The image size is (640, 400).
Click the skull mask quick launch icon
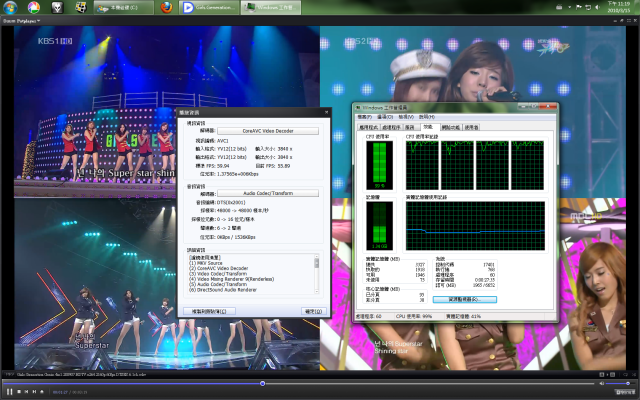(58, 7)
